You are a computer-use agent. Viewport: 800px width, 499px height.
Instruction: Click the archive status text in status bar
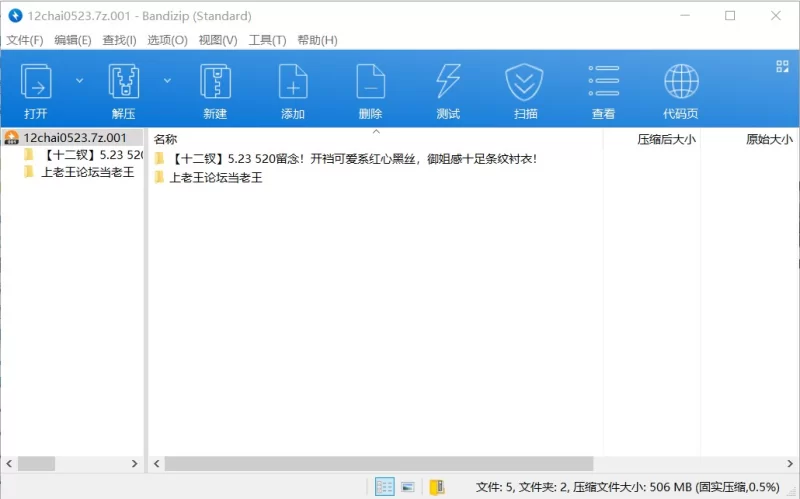628,487
